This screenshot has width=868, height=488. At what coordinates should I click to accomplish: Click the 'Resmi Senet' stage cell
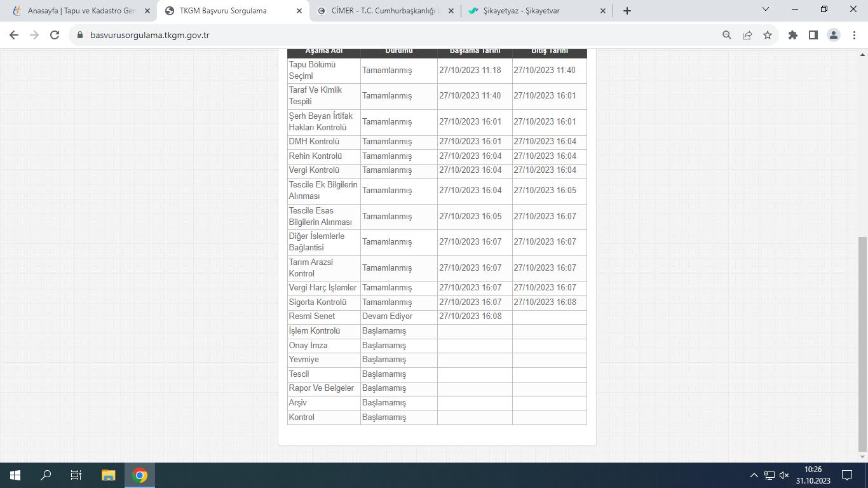(x=323, y=316)
